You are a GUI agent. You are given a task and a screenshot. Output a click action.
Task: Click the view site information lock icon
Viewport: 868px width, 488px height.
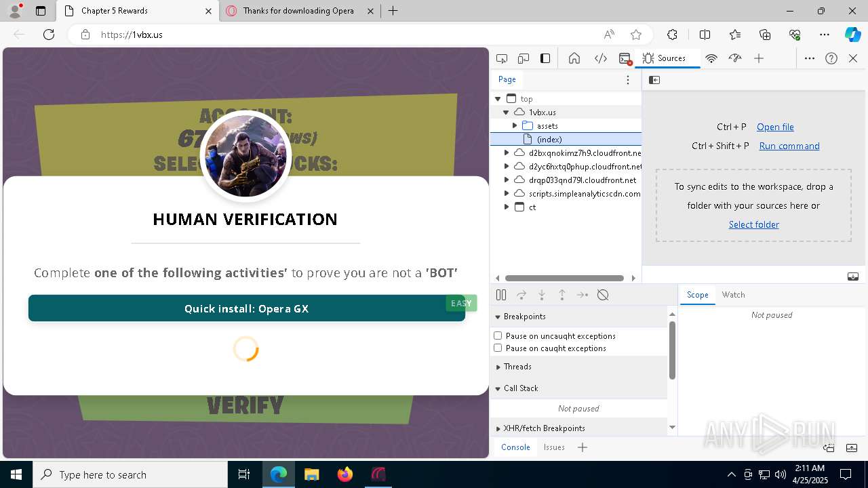[85, 35]
